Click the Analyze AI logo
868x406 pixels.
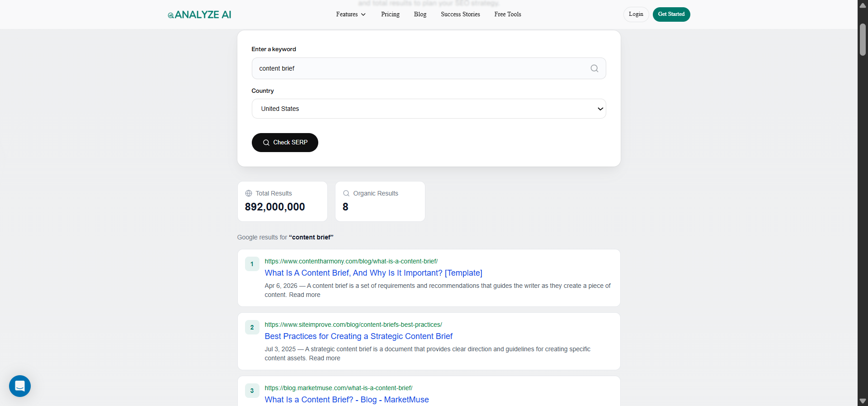[199, 14]
